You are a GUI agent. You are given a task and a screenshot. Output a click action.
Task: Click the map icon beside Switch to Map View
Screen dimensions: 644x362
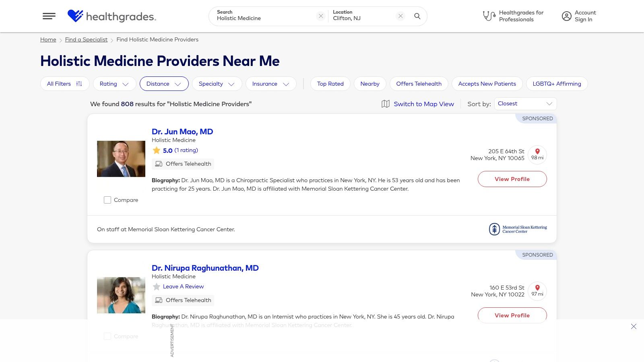[385, 104]
